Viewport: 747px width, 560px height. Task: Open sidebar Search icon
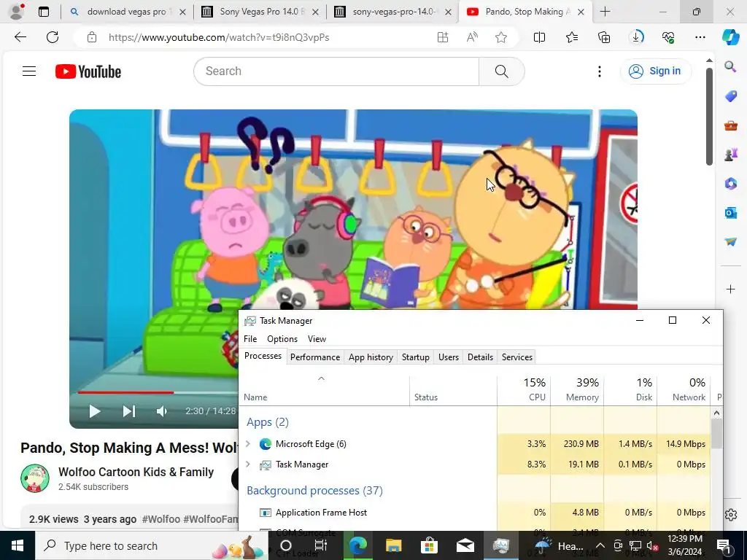731,66
